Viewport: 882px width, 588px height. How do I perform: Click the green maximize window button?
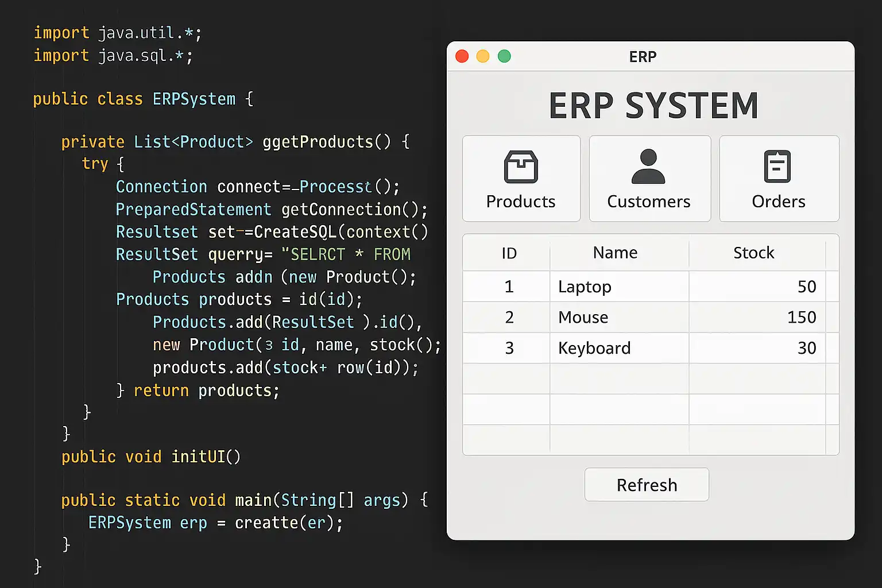click(x=504, y=56)
